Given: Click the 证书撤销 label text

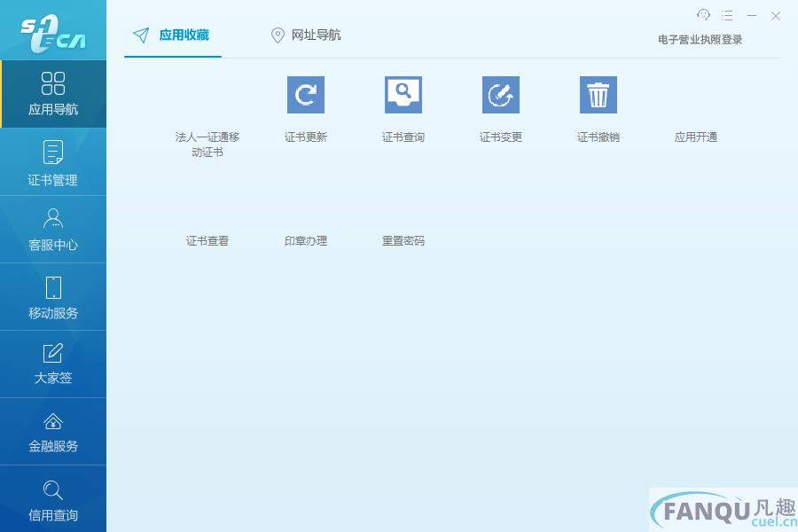Looking at the screenshot, I should [x=598, y=137].
